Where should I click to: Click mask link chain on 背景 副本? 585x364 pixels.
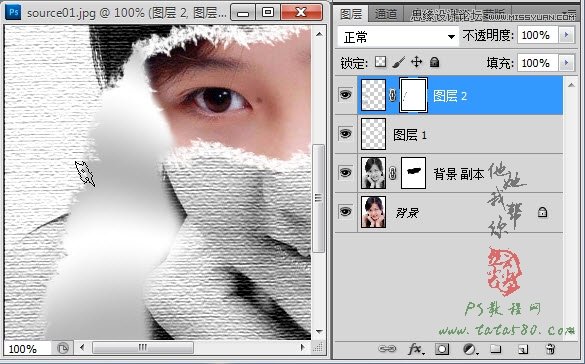392,173
